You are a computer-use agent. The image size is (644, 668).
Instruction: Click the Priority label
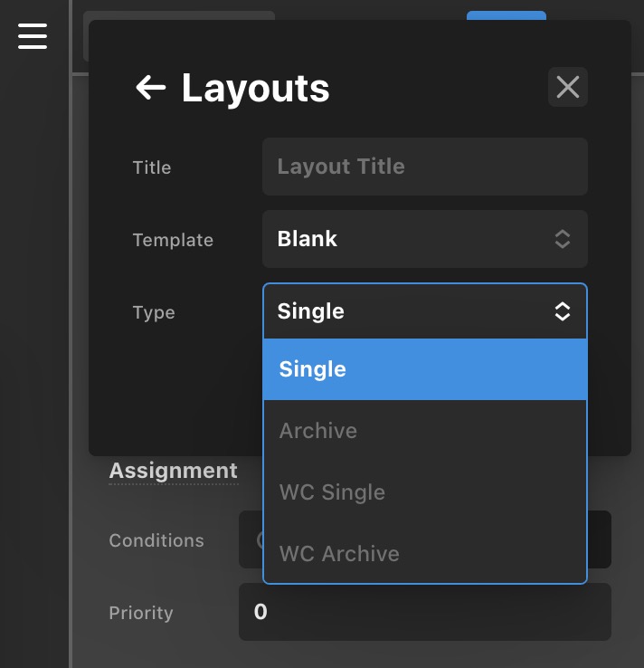click(141, 613)
